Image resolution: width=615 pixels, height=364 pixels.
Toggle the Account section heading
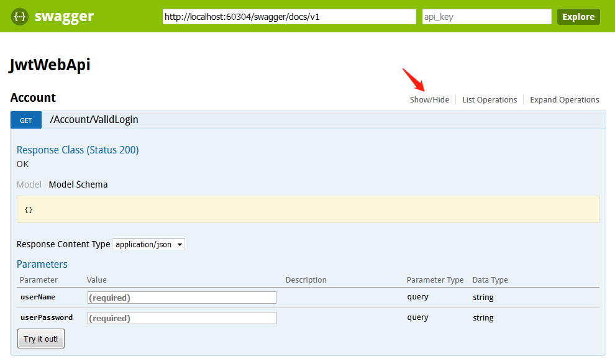pos(33,98)
